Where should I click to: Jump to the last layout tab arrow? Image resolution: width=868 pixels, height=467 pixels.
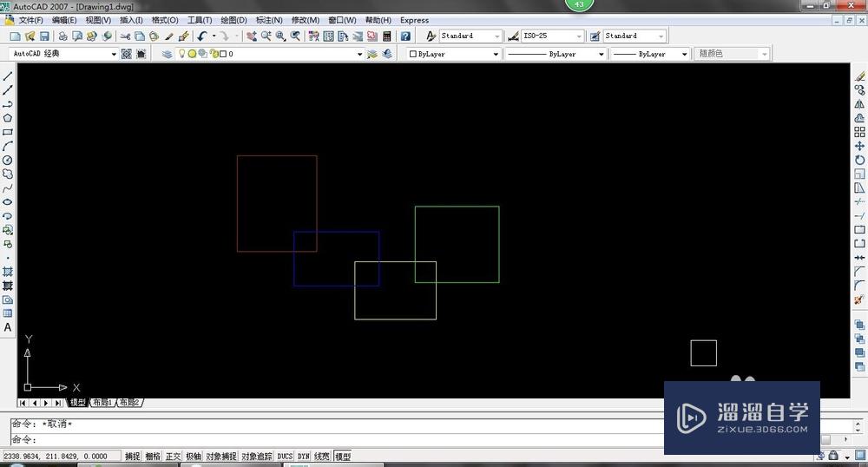pyautogui.click(x=57, y=403)
